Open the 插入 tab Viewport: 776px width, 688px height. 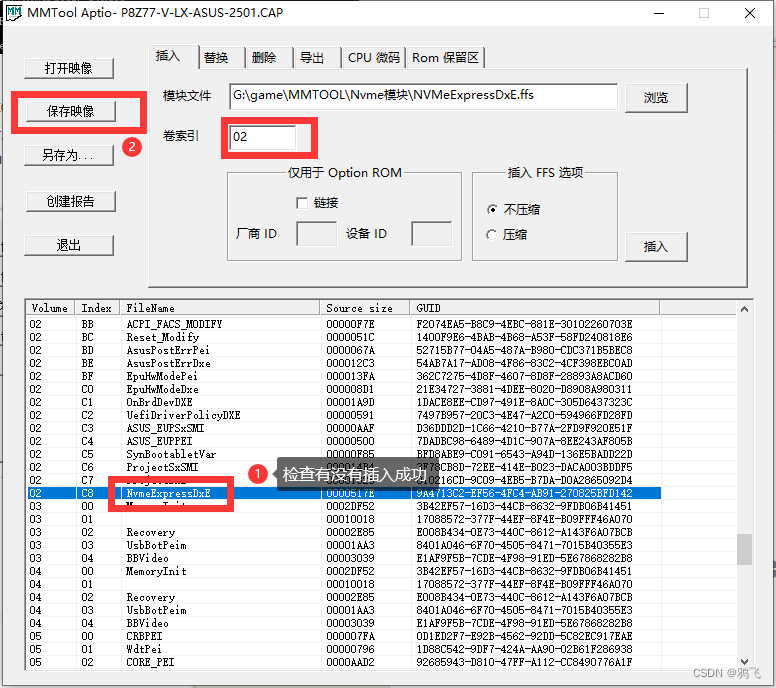(168, 56)
